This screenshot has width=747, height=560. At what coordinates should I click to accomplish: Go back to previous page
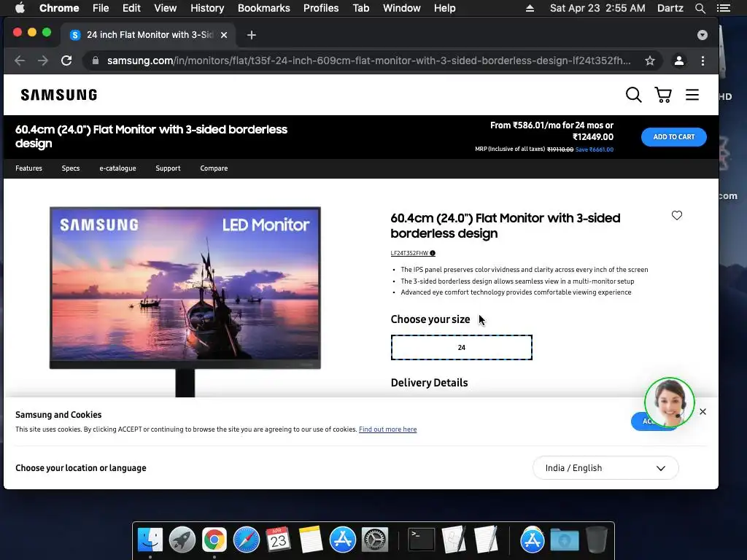point(20,61)
